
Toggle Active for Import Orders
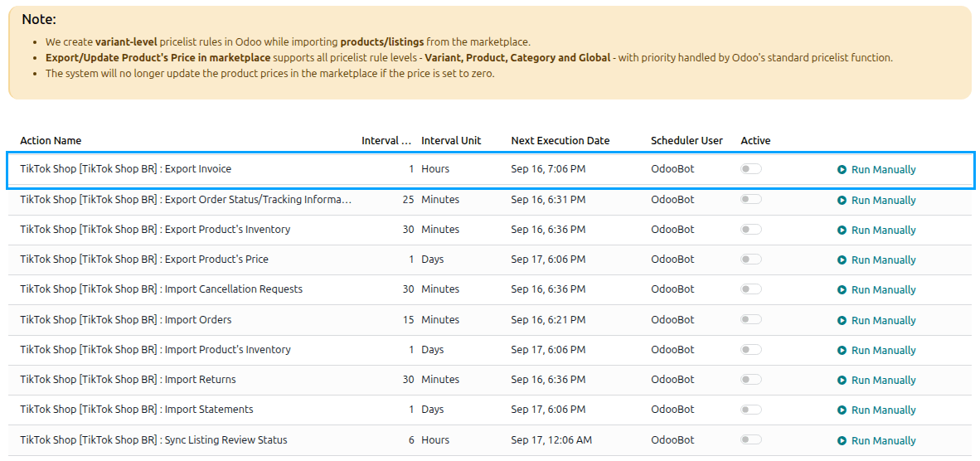(751, 319)
